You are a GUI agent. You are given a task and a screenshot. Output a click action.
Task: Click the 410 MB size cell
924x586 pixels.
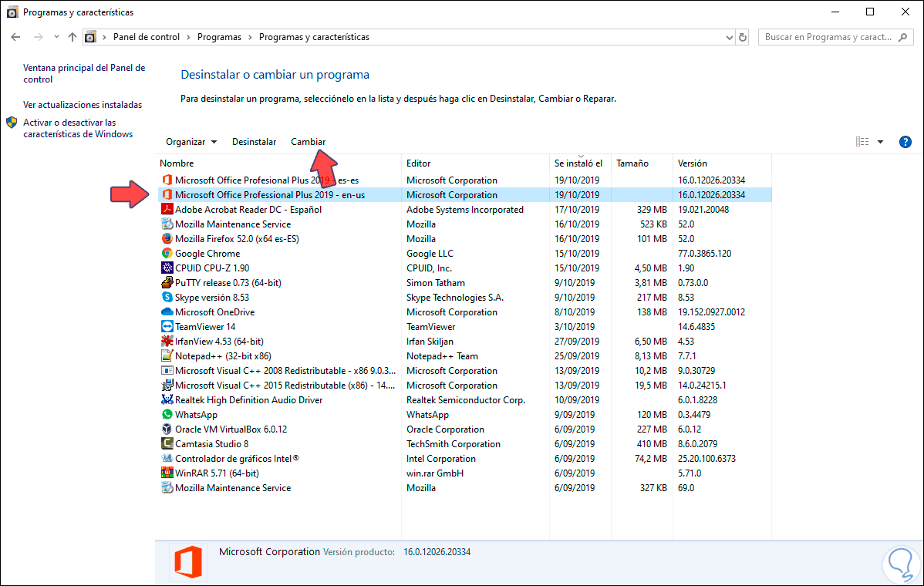click(652, 443)
